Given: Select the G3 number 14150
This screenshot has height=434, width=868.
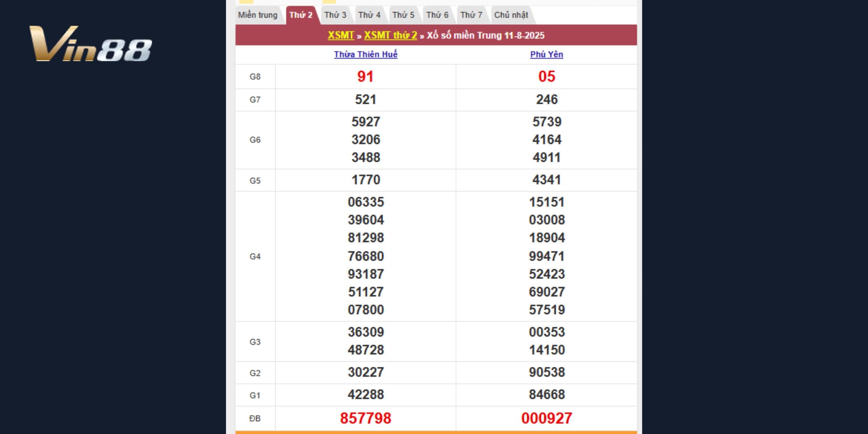Looking at the screenshot, I should tap(547, 350).
